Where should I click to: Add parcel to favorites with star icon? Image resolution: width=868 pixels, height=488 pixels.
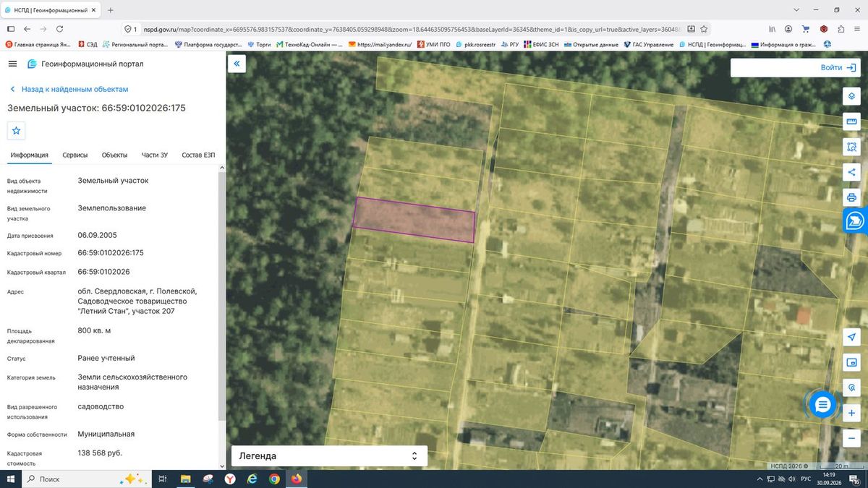pyautogui.click(x=16, y=130)
